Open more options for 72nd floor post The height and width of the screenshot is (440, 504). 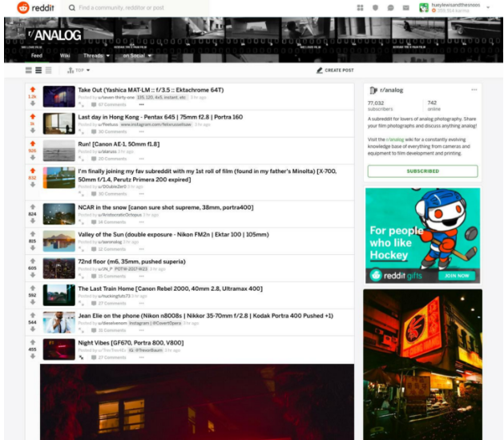[142, 276]
